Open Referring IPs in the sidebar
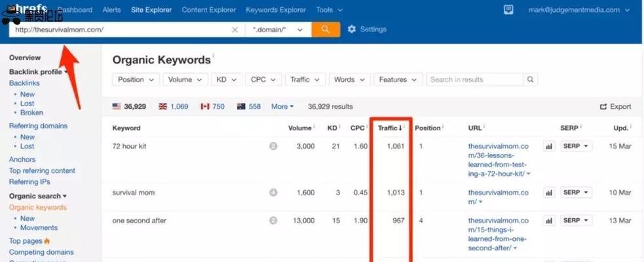The image size is (644, 262). [x=29, y=182]
